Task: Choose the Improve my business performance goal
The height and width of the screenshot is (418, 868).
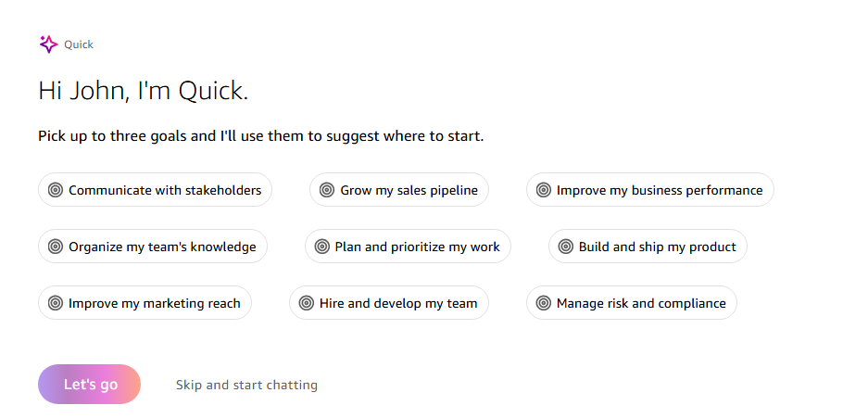Action: point(650,190)
